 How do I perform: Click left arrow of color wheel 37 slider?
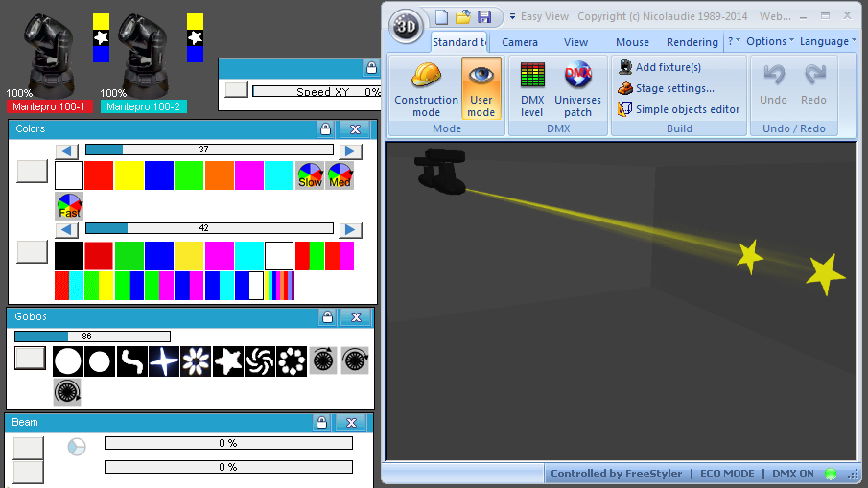point(66,151)
